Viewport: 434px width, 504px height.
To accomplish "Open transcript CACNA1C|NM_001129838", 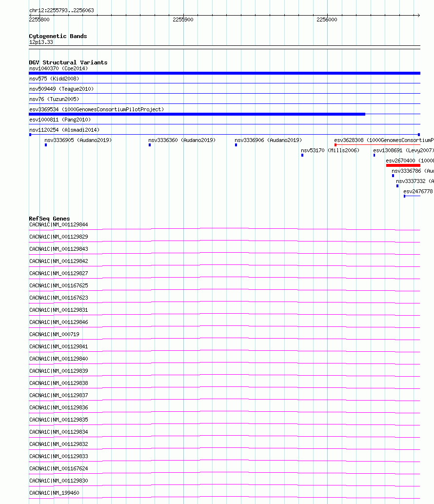I will [x=59, y=383].
